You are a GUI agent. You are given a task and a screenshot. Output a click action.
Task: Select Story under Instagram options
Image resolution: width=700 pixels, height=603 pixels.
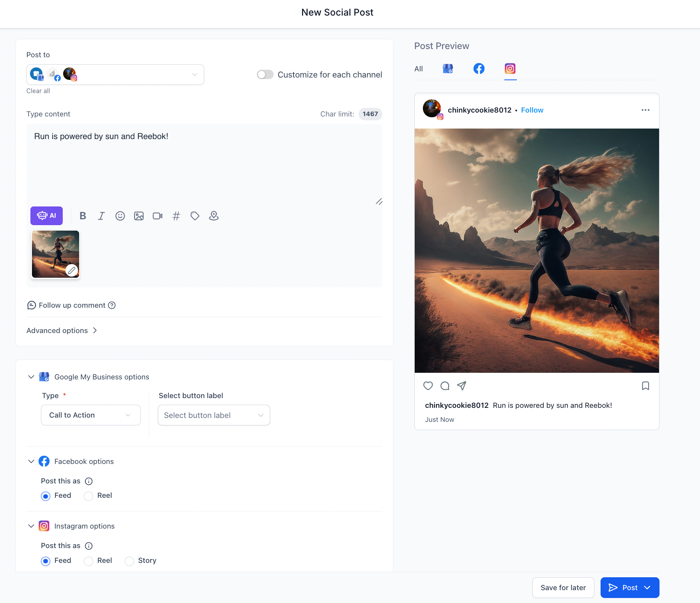tap(129, 561)
